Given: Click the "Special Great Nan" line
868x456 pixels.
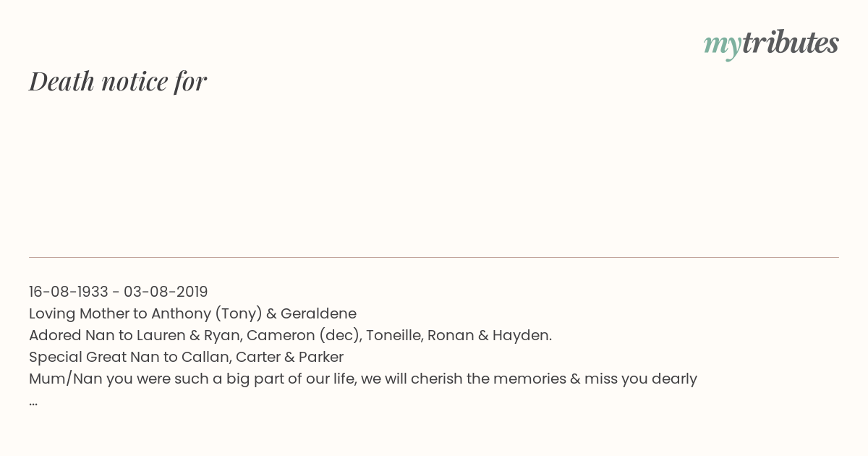Looking at the screenshot, I should [x=186, y=357].
